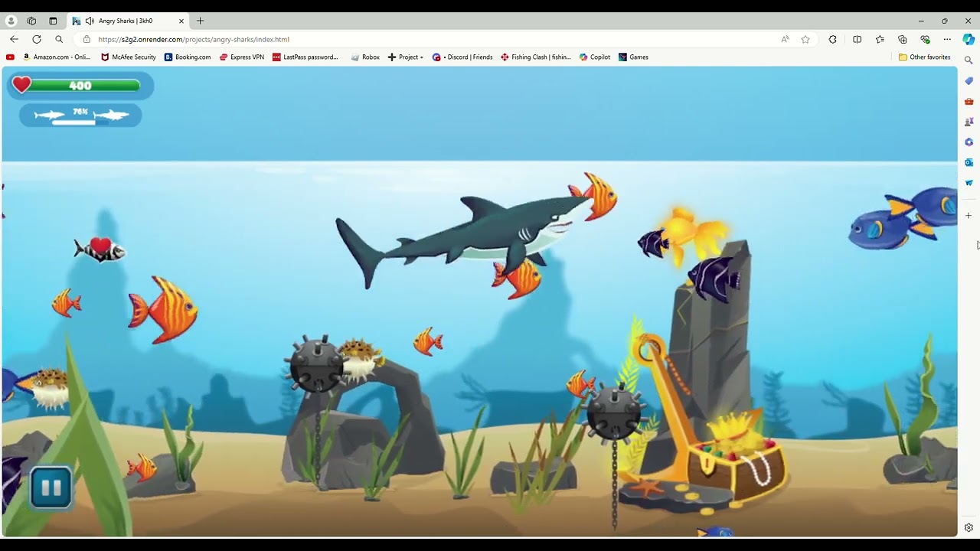Open the LastPass password bookmark
The width and height of the screenshot is (980, 551).
[x=305, y=57]
